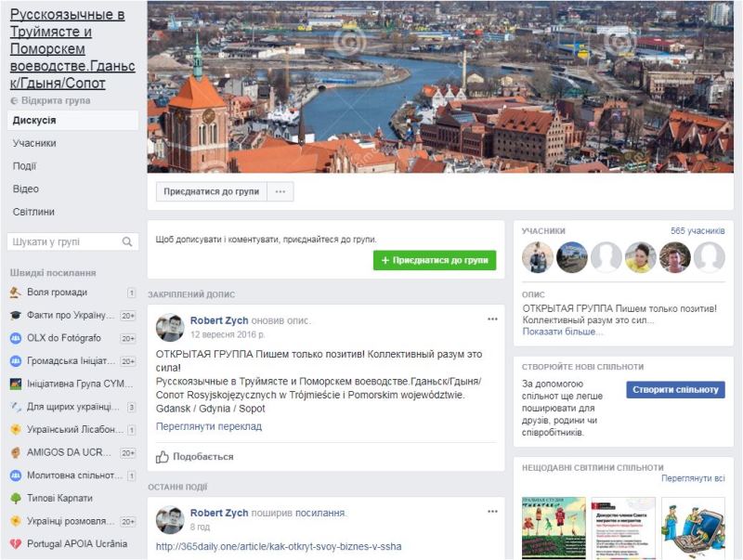Viewport: 743px width, 560px height.
Task: Click Robert Zych avatar in pinned post
Action: coord(169,327)
